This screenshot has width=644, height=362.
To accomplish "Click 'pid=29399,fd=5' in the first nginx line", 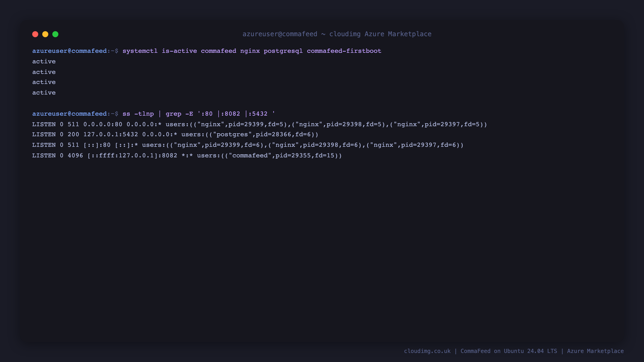I will [x=256, y=124].
